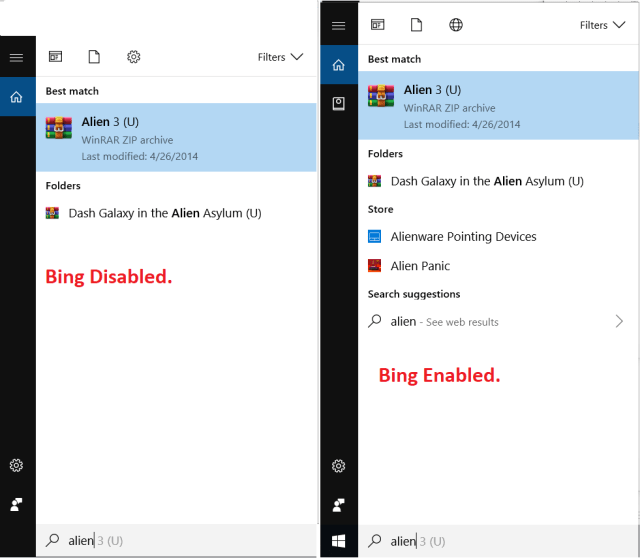Screen dimensions: 640x558
Task: Open Alien 3 (U) best match in Bing Enabled panel
Action: point(498,105)
